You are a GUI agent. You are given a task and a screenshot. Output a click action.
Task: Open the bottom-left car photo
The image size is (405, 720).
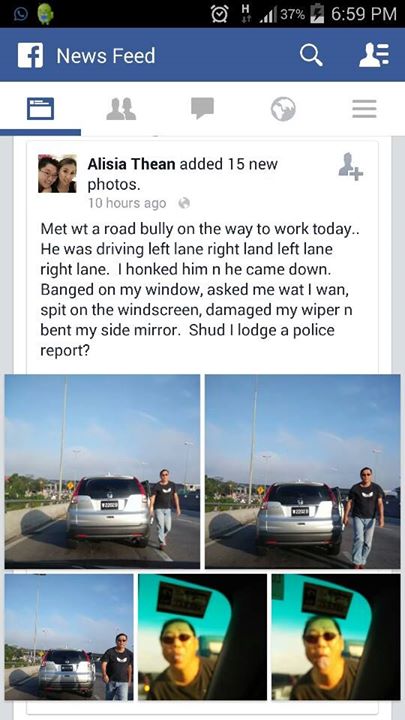point(69,637)
